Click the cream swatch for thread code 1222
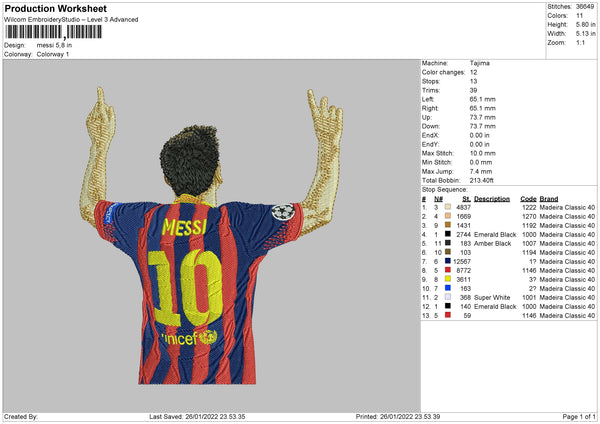 tap(448, 207)
